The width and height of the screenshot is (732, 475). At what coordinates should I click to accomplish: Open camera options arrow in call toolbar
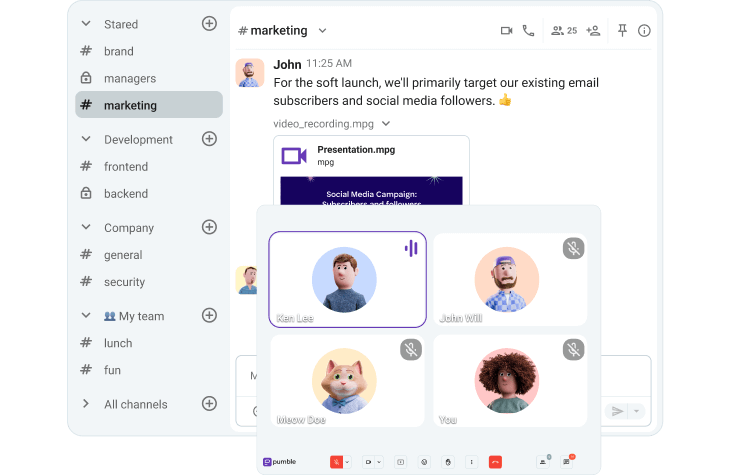pyautogui.click(x=379, y=462)
